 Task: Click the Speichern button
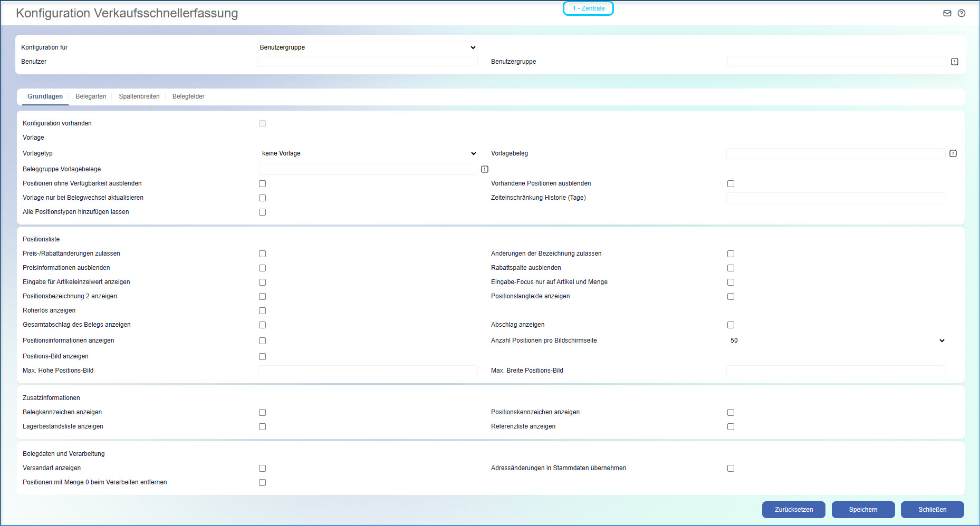coord(863,510)
